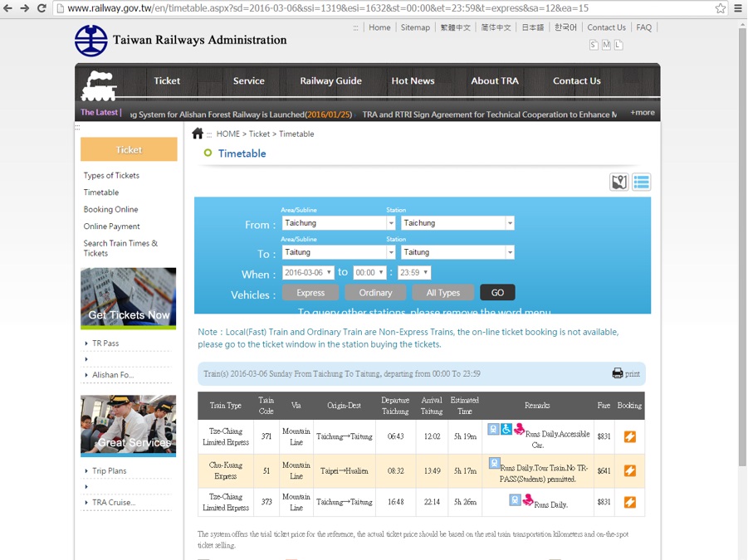Image resolution: width=748 pixels, height=560 pixels.
Task: Click the home icon in the breadcrumb
Action: point(198,134)
